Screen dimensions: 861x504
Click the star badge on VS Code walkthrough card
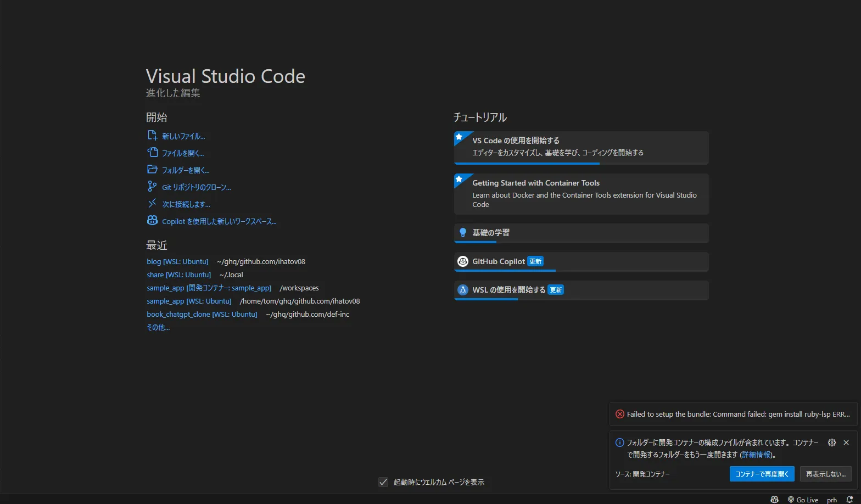coord(459,136)
